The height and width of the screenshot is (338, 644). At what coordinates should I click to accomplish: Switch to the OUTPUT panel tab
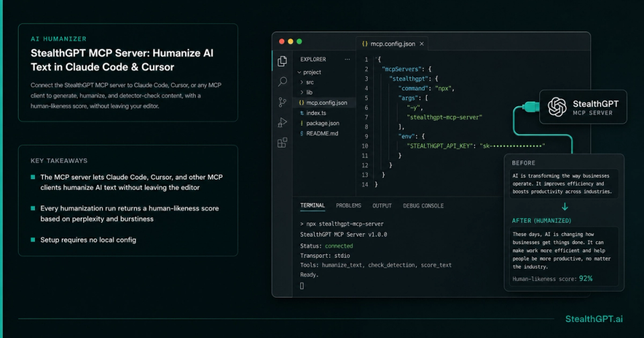tap(382, 206)
